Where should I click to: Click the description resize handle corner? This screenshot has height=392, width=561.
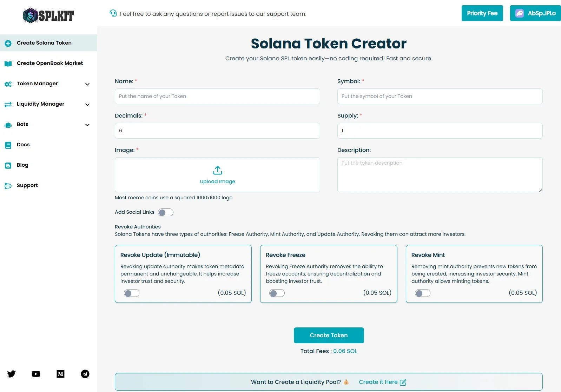540,190
